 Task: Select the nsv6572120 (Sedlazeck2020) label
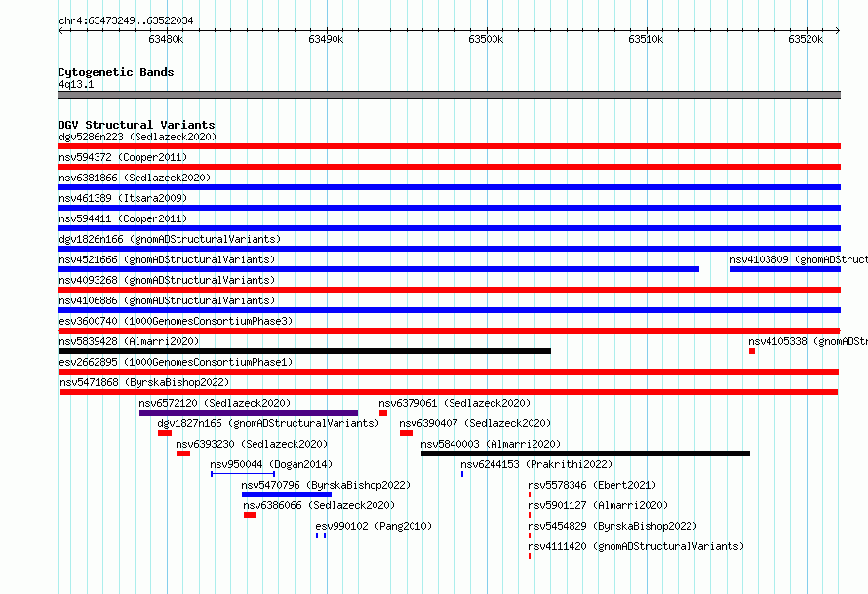[215, 403]
